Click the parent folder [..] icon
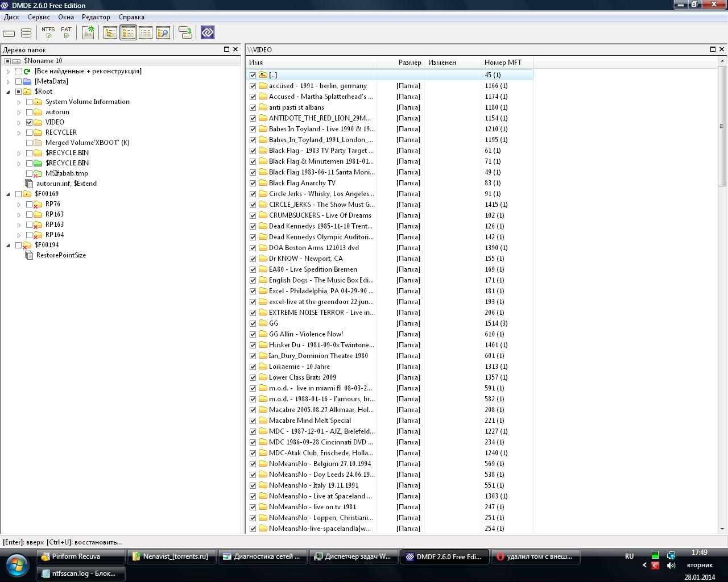Image resolution: width=728 pixels, height=582 pixels. (263, 75)
